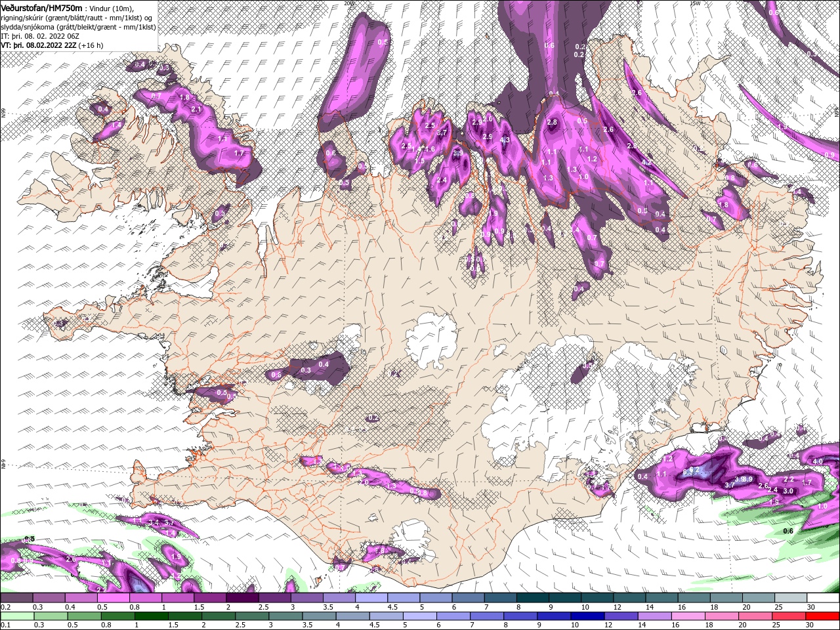Screen dimensions: 840x630
Task: Click the red swatch ending the rain legend
Action: 823,616
